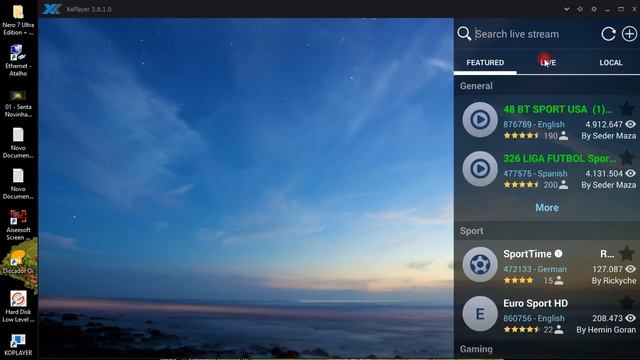
Task: Open KOPLAYER desktop shortcut
Action: tap(18, 345)
